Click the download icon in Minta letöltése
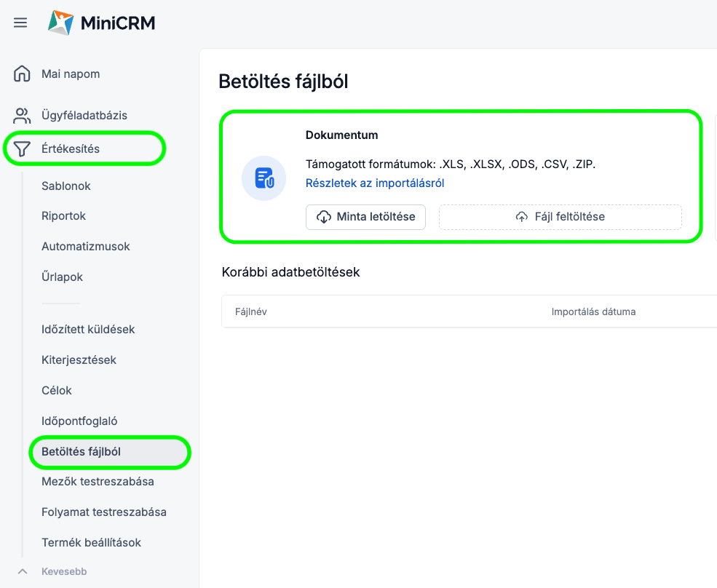The height and width of the screenshot is (588, 717). [x=324, y=217]
